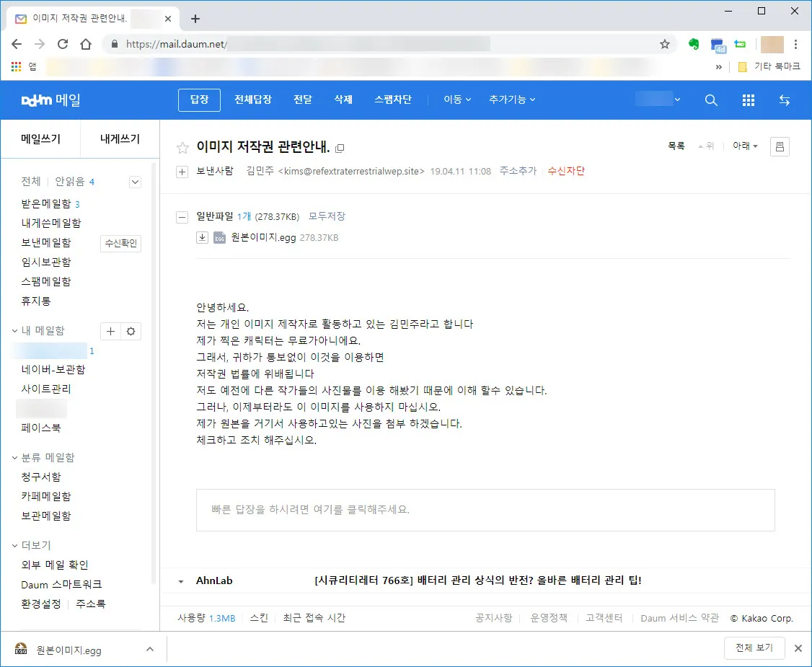Star the email with the star icon
812x667 pixels.
coord(182,147)
